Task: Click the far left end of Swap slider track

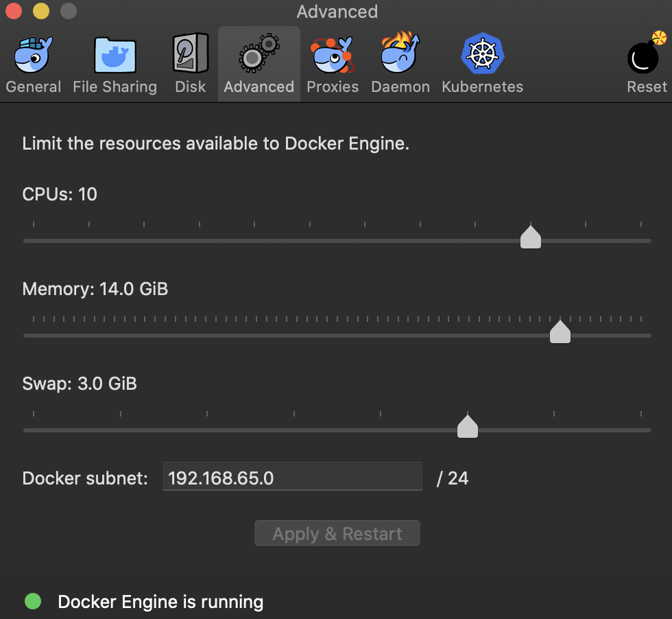Action: pos(26,430)
